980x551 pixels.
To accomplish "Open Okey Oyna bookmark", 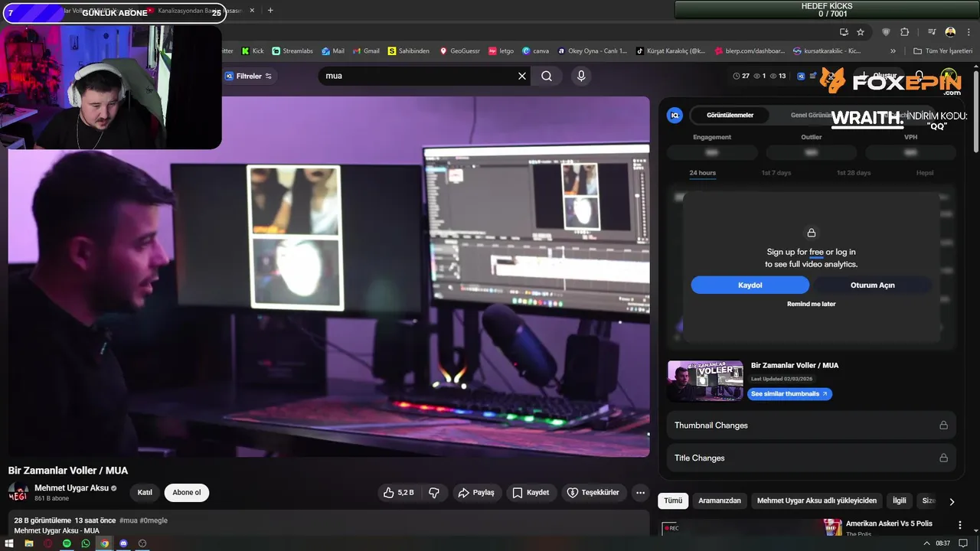I will tap(592, 51).
